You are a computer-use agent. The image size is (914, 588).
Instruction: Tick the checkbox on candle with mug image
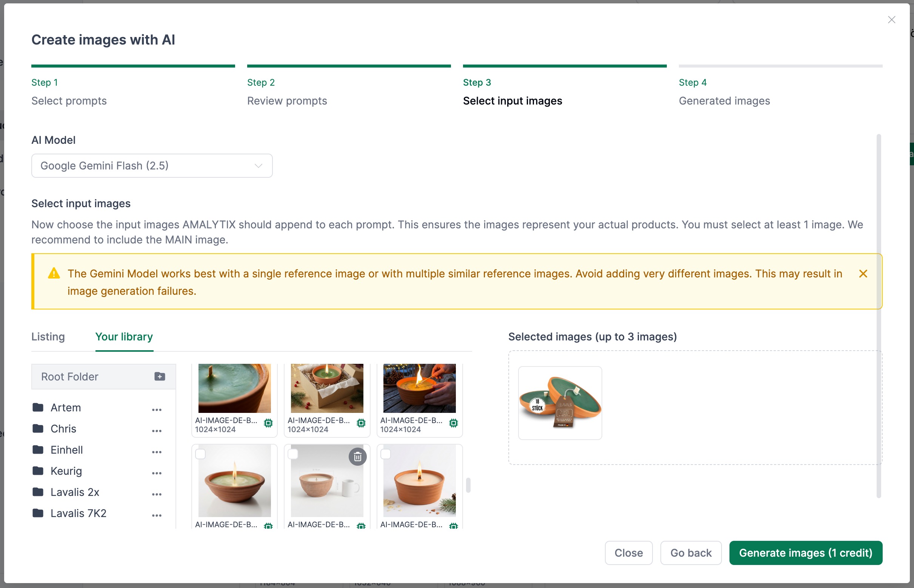(x=293, y=454)
